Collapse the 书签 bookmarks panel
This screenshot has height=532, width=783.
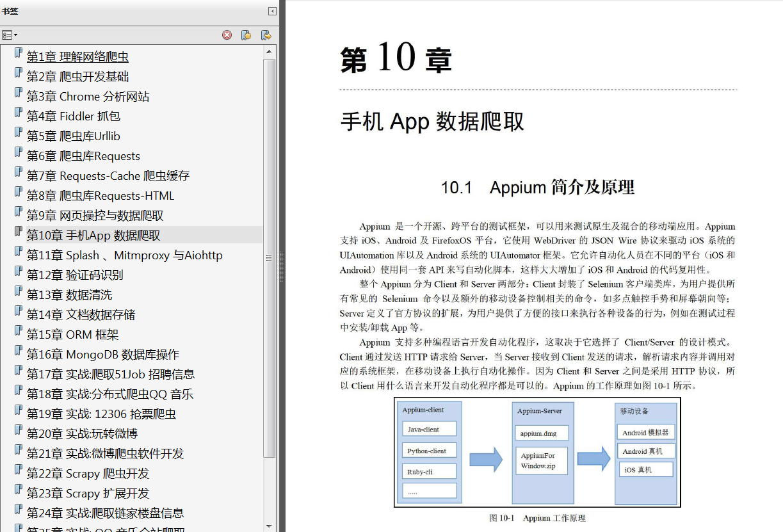tap(272, 11)
